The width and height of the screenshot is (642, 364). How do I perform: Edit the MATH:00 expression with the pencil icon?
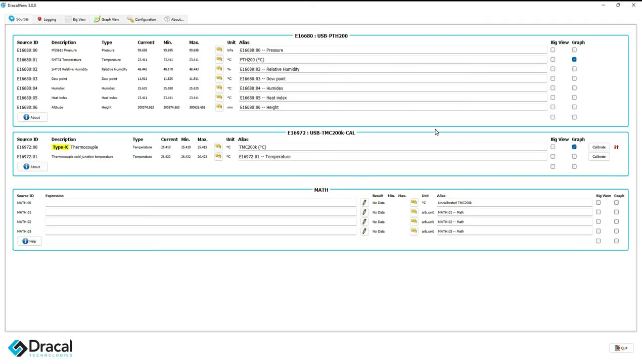click(x=364, y=203)
